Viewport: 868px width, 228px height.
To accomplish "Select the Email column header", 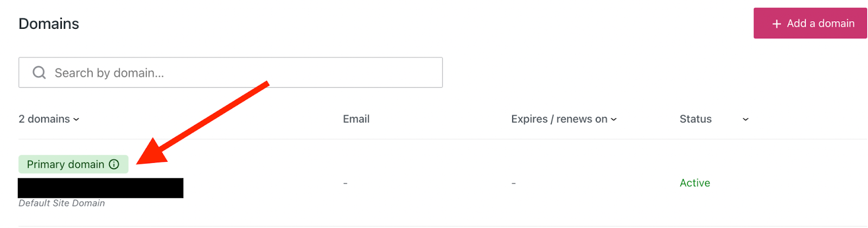I will click(x=356, y=119).
